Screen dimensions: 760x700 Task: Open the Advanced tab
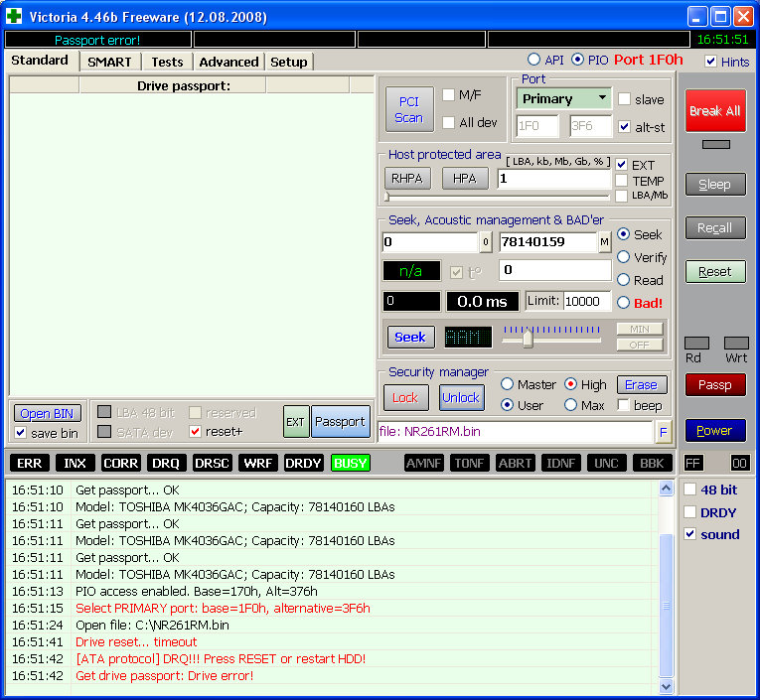click(x=228, y=62)
